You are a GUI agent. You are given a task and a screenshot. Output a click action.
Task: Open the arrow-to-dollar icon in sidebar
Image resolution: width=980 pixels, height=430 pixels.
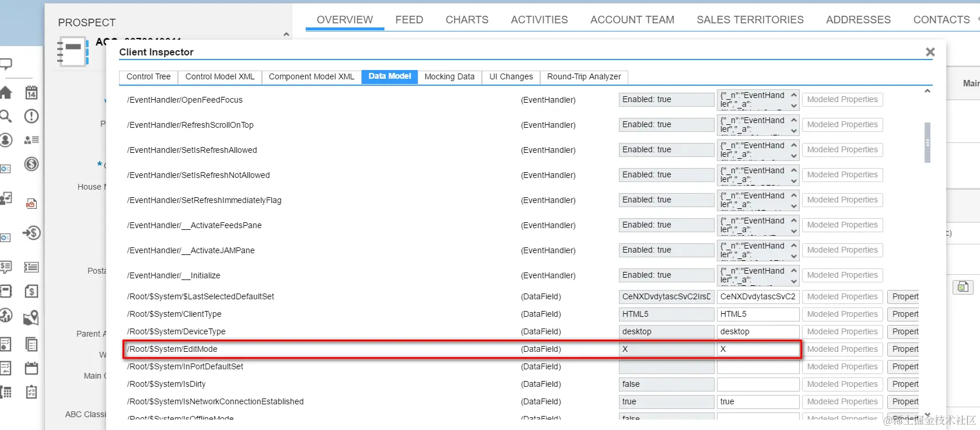tap(32, 233)
